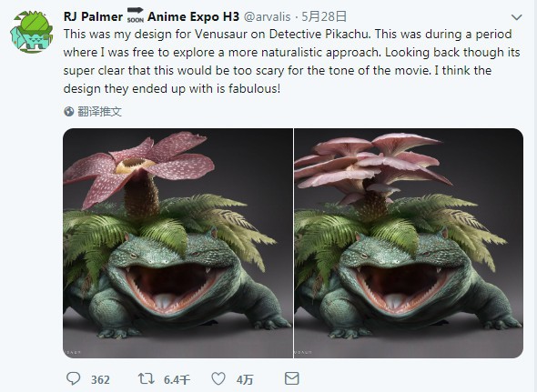The width and height of the screenshot is (537, 392).
Task: Open the right Venusaur mushroom image
Action: coord(409,243)
